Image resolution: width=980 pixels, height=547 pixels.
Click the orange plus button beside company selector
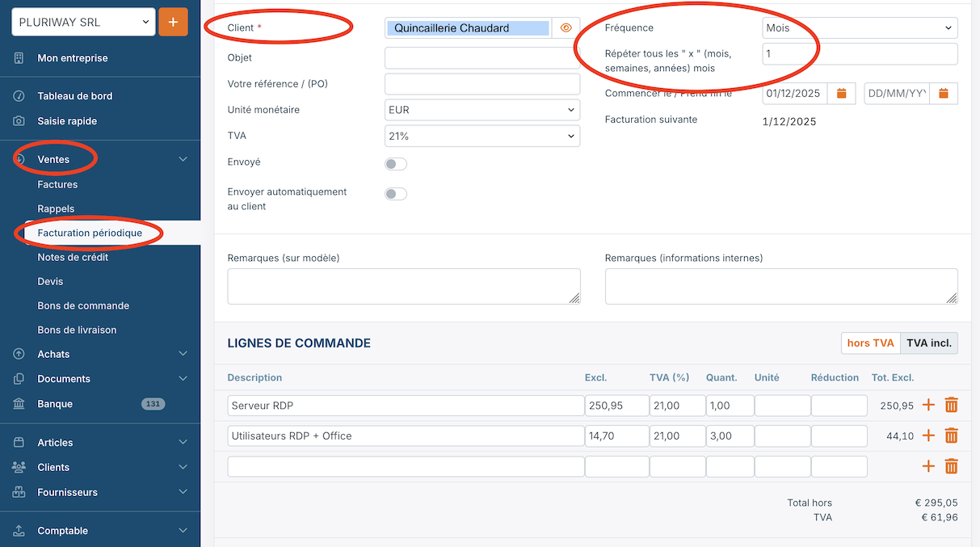coord(173,22)
